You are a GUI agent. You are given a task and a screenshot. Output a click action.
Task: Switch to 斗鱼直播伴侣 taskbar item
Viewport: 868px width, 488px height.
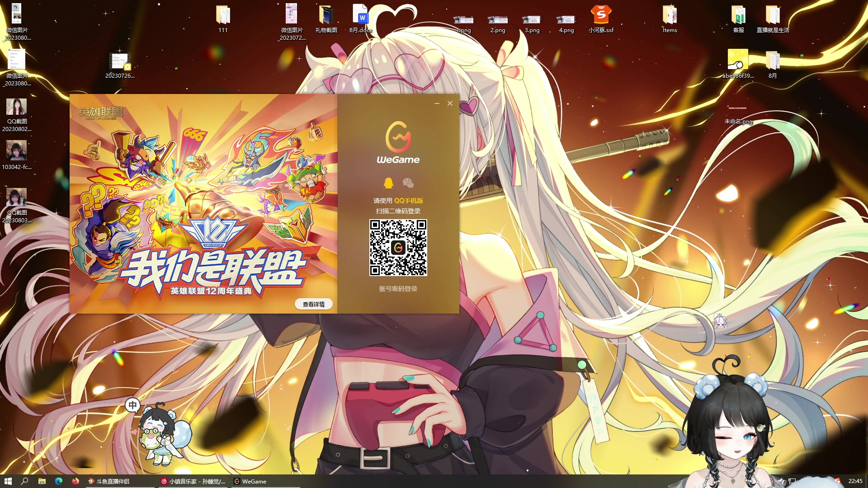(x=112, y=481)
